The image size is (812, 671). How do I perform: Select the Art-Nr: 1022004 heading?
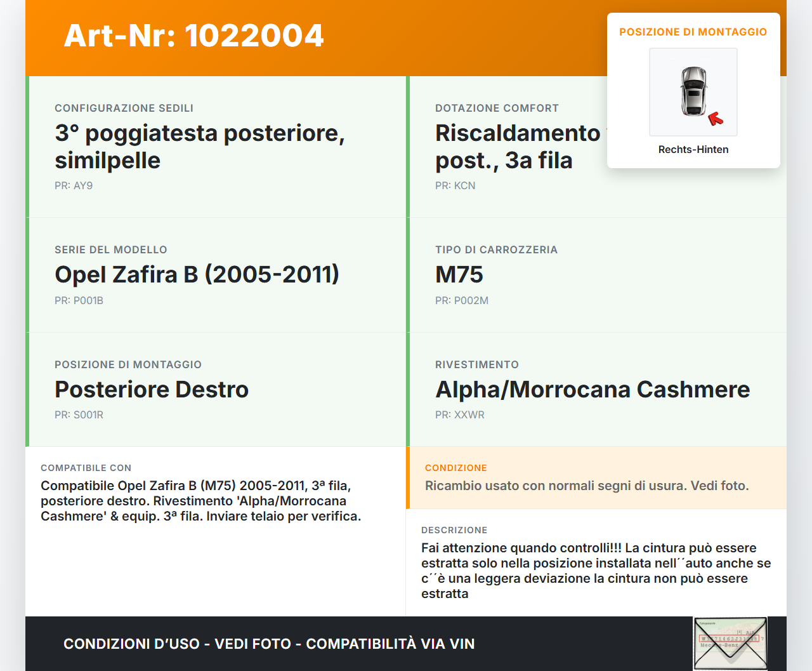tap(194, 36)
